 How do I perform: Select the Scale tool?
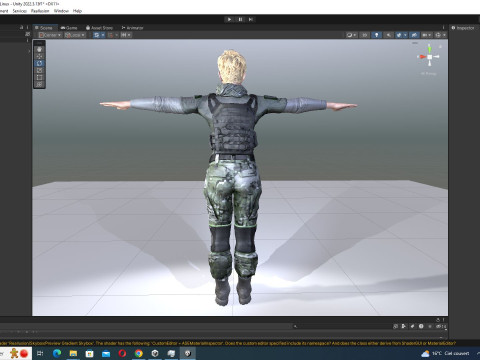tap(39, 70)
